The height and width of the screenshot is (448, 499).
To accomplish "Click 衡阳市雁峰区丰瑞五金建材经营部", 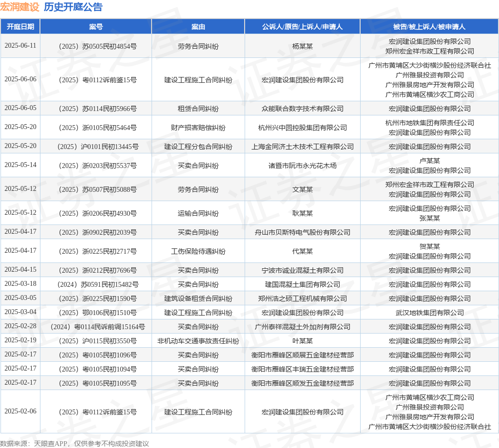I will coord(302,369).
